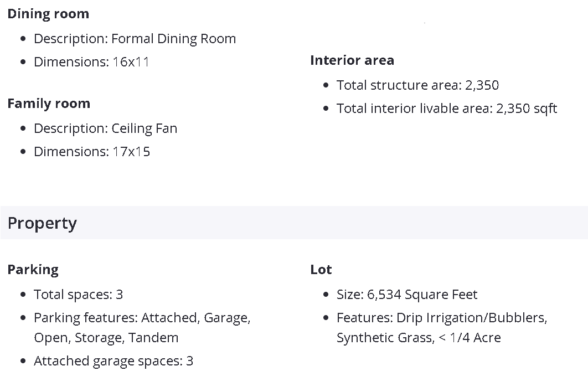Click the Parking heading

tap(33, 270)
